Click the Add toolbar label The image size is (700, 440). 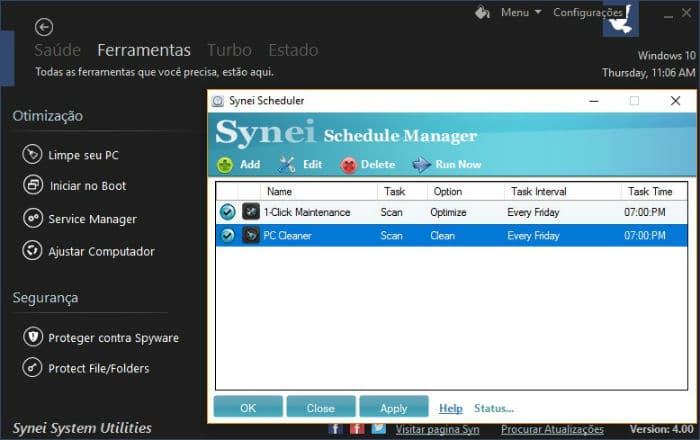click(250, 165)
